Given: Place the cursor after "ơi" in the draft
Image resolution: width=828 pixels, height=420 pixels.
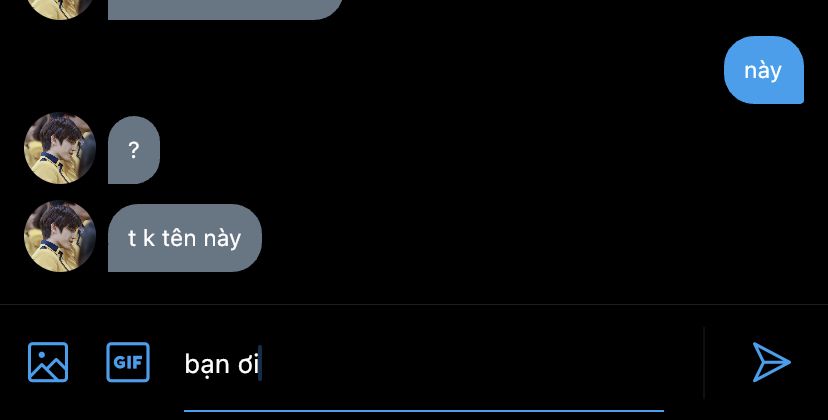Looking at the screenshot, I should click(260, 363).
